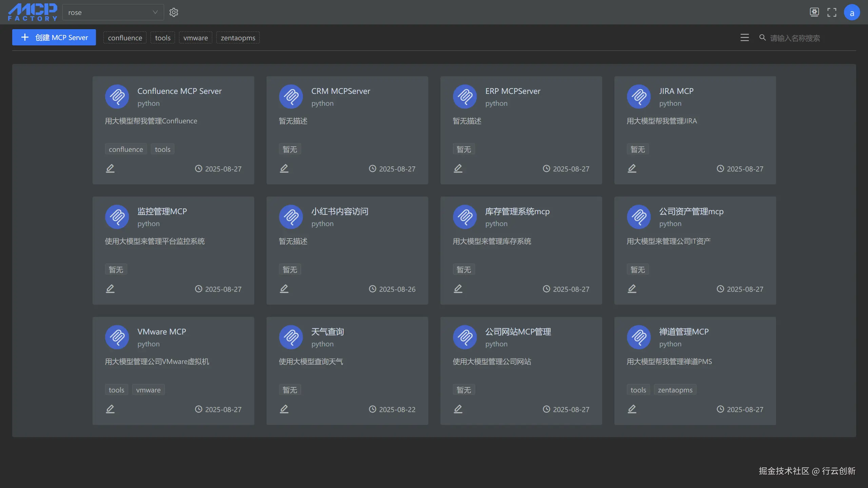
Task: Click edit icon on VMware MCP card
Action: [110, 409]
